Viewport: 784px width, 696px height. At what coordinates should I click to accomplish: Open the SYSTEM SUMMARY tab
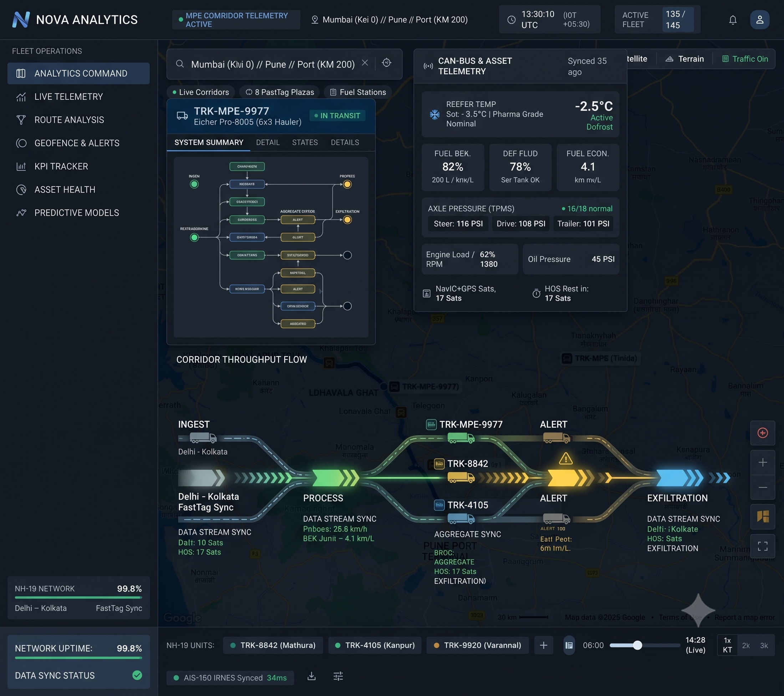click(x=209, y=142)
